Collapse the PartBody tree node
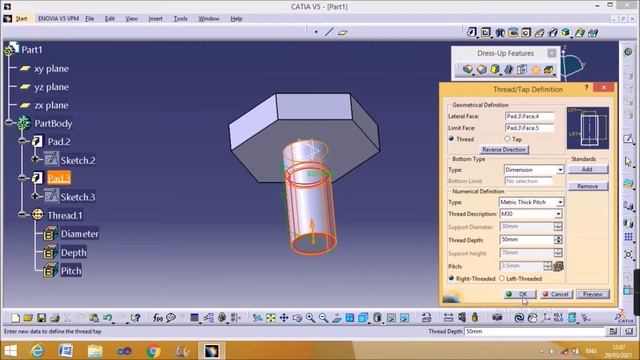This screenshot has width=640, height=360. [x=9, y=122]
